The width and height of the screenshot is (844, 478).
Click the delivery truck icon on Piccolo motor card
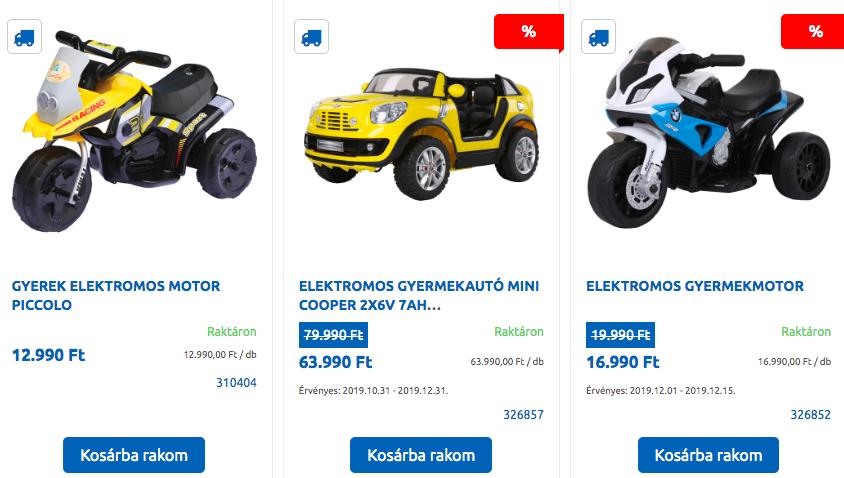24,37
